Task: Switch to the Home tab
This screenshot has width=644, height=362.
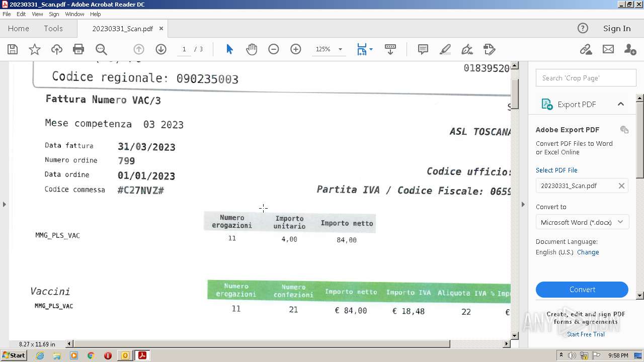Action: (x=19, y=28)
